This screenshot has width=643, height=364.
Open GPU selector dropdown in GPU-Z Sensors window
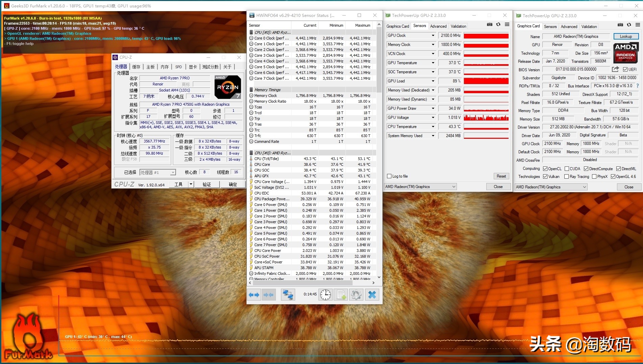(420, 187)
